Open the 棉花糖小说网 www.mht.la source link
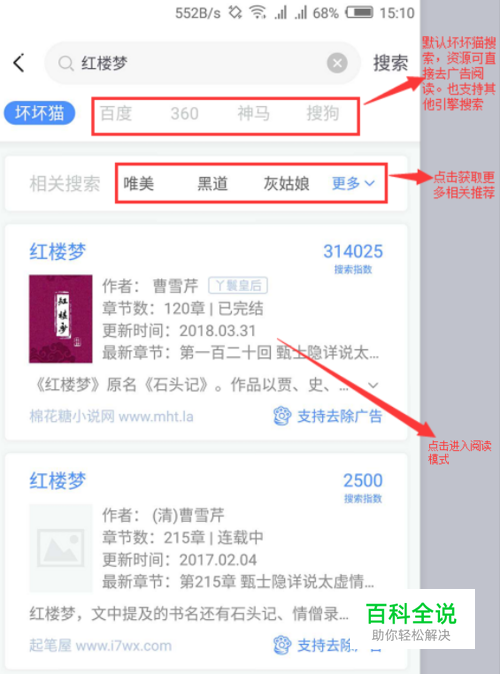Screen dimensions: 500x674 coord(111,416)
